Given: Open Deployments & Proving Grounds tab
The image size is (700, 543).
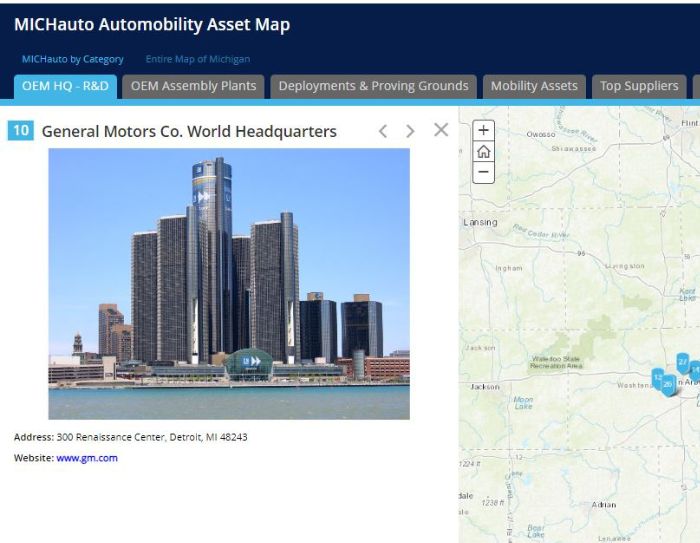Looking at the screenshot, I should pyautogui.click(x=373, y=86).
